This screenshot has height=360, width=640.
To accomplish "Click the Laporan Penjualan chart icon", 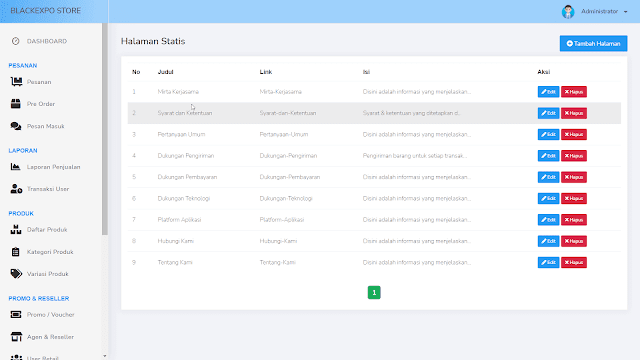I will [16, 167].
